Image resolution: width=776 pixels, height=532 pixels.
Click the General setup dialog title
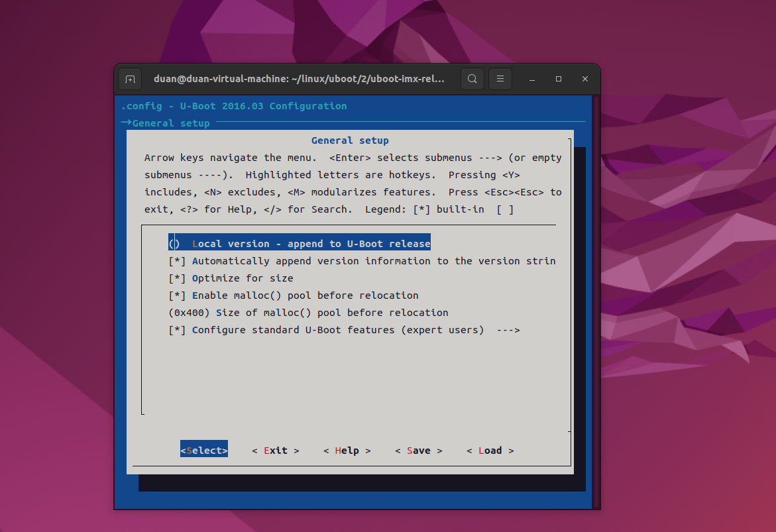coord(350,140)
